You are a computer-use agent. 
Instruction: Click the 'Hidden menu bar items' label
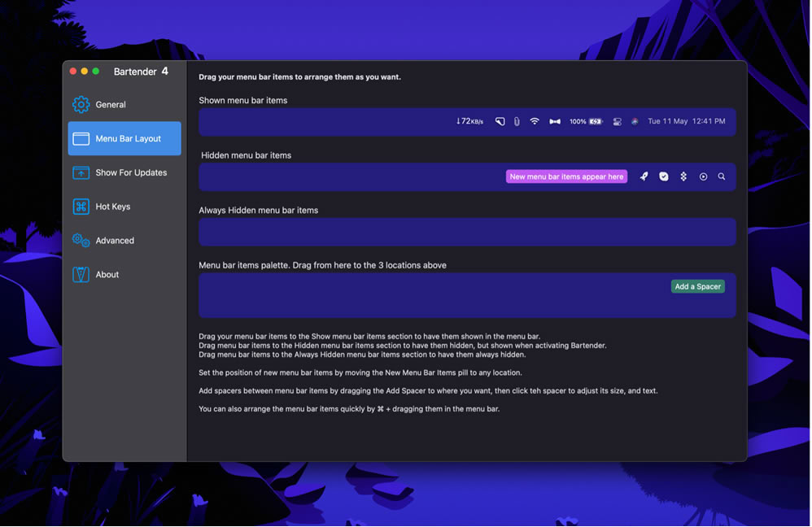(x=246, y=155)
